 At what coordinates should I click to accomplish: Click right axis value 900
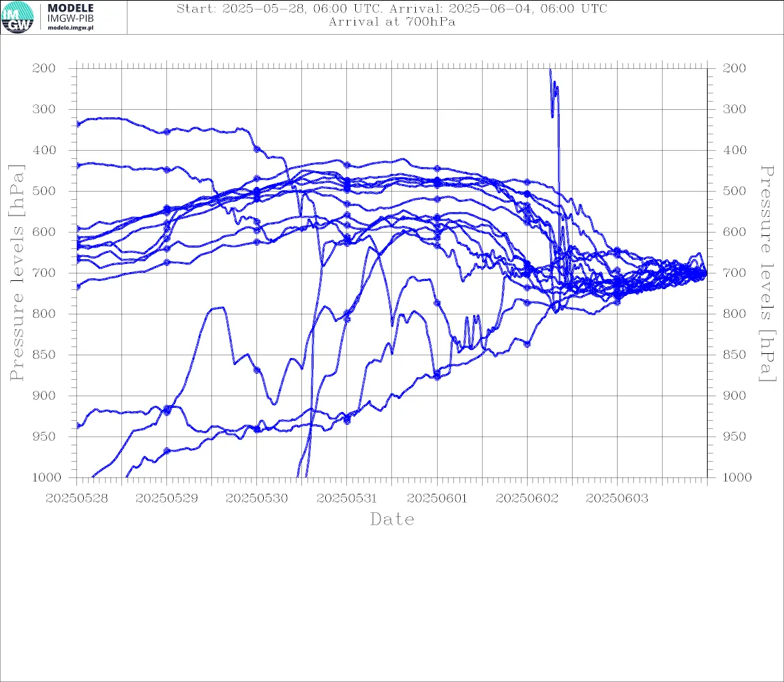pos(734,396)
